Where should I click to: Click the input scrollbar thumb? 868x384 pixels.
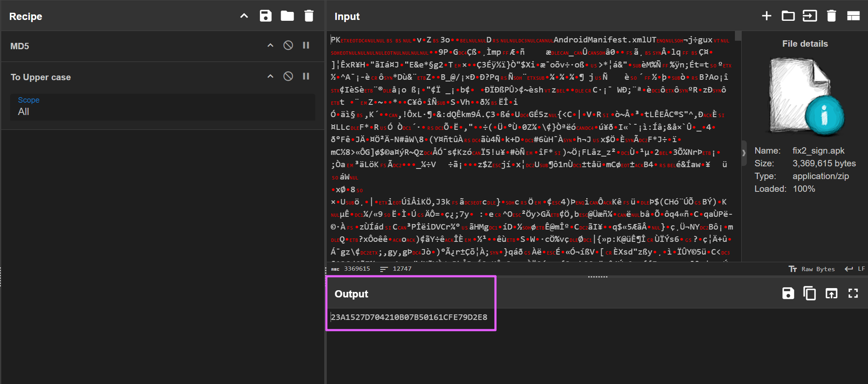tap(738, 36)
